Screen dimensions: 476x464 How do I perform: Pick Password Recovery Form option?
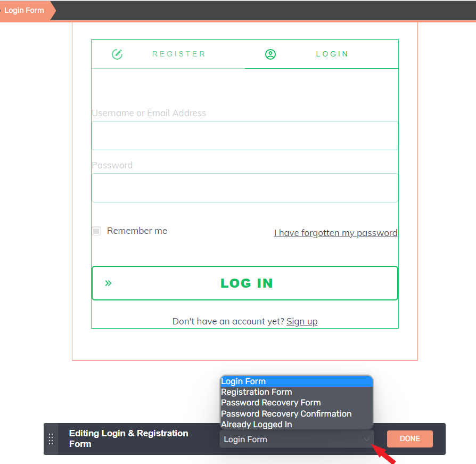pyautogui.click(x=296, y=403)
